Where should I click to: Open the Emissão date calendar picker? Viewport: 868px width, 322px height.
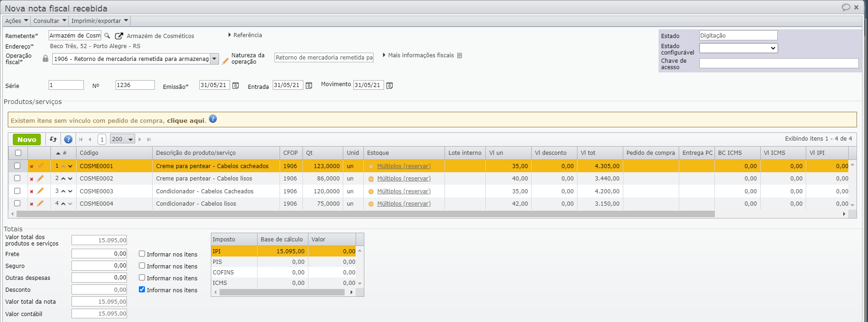(236, 86)
